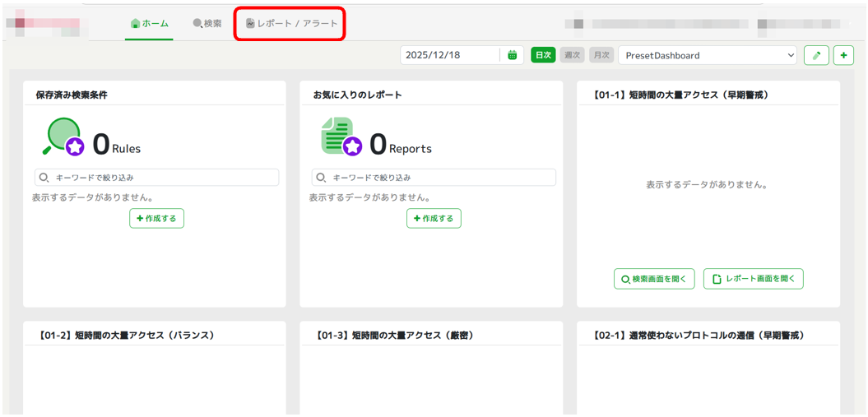Click 作成する button under お気に入りのレポート
The height and width of the screenshot is (417, 868).
coord(434,219)
